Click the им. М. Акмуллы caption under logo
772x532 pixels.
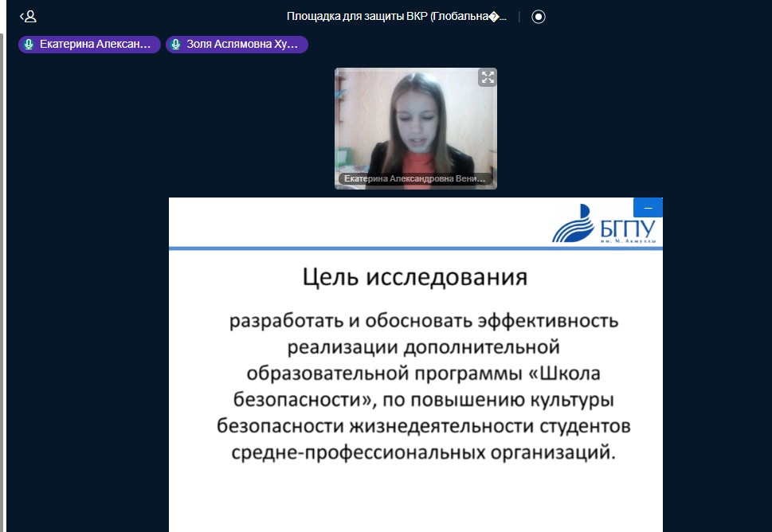(627, 240)
